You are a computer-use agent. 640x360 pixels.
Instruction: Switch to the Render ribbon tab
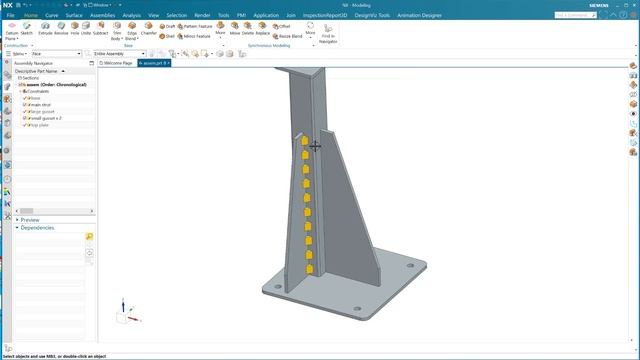(202, 15)
